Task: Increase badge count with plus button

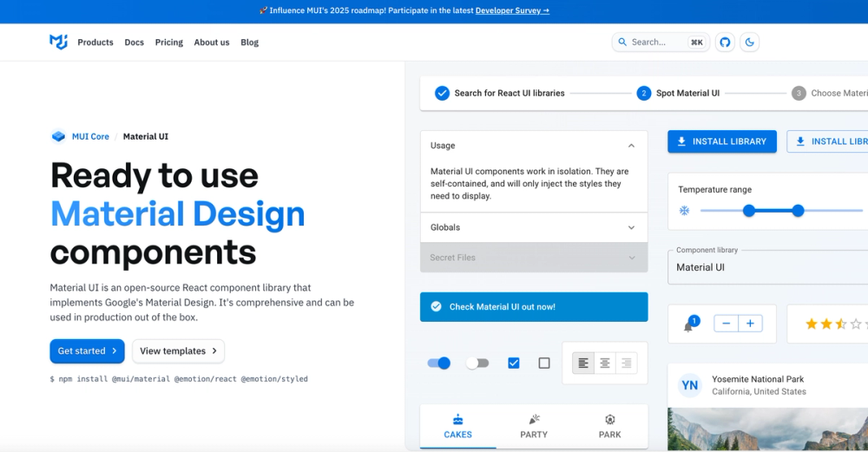Action: tap(750, 324)
